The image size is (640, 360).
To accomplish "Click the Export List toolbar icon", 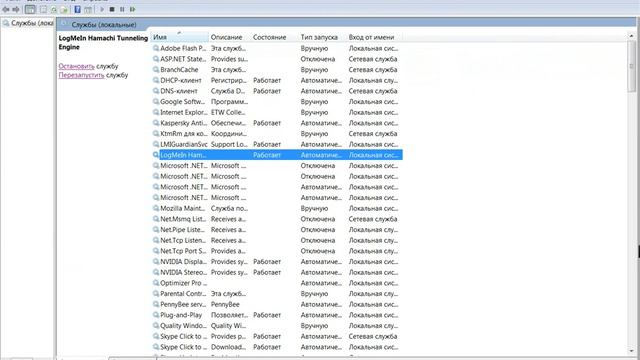I will [64, 9].
